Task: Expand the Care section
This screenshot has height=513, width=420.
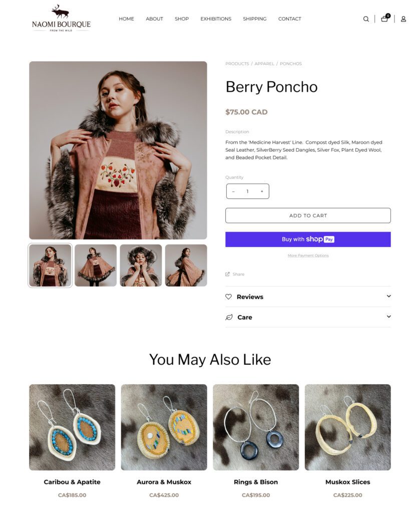Action: pyautogui.click(x=245, y=317)
